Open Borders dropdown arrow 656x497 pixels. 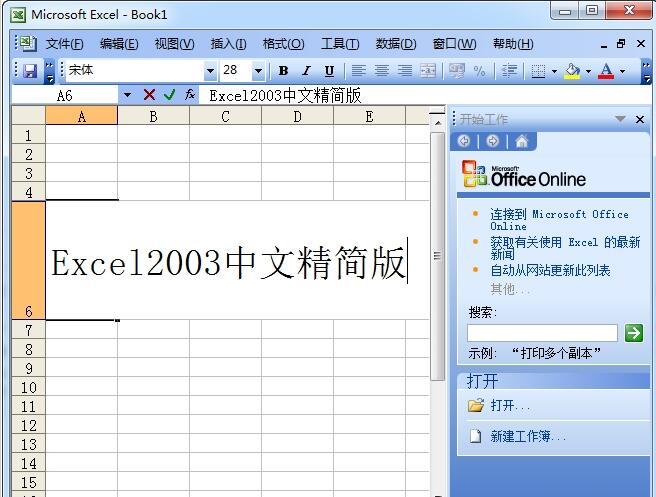click(554, 71)
